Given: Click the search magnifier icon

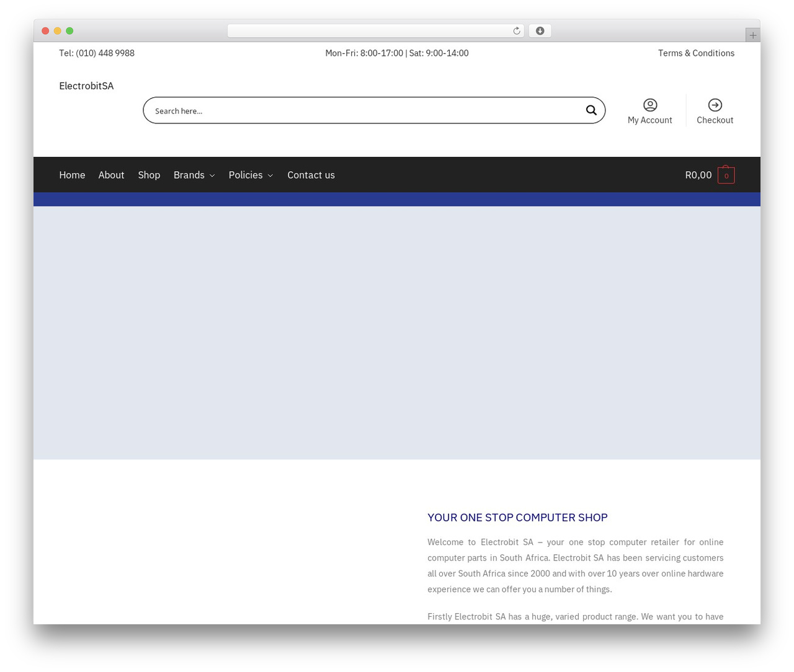Looking at the screenshot, I should pyautogui.click(x=591, y=110).
